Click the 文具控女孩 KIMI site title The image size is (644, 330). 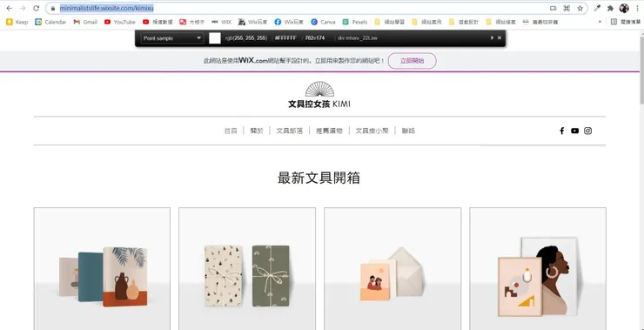319,104
